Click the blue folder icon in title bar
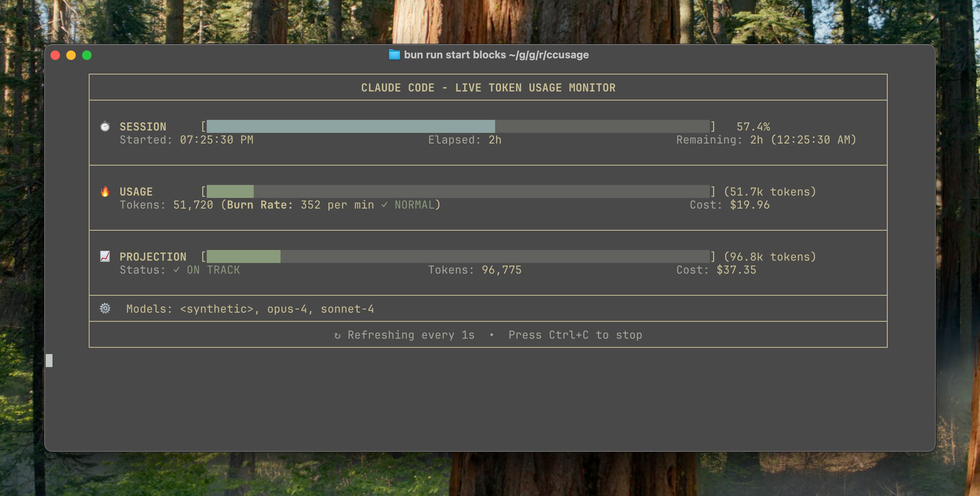This screenshot has width=980, height=496. pos(394,55)
